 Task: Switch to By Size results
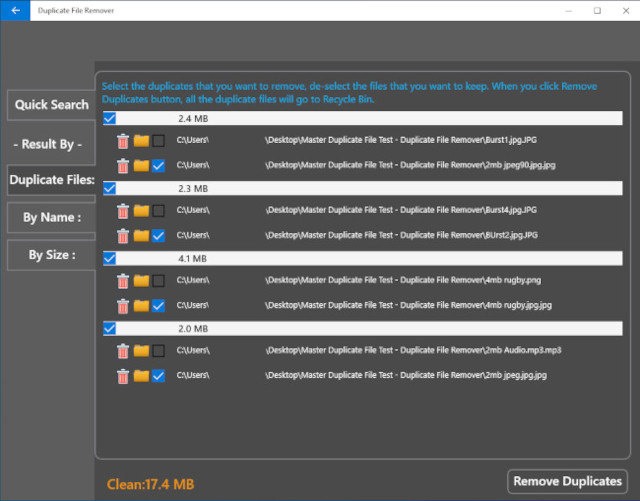pyautogui.click(x=51, y=255)
